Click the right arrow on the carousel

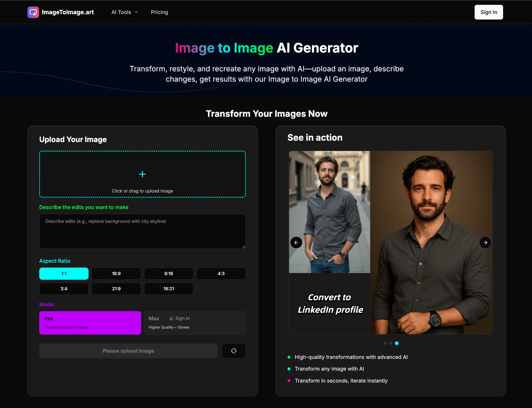coord(485,242)
